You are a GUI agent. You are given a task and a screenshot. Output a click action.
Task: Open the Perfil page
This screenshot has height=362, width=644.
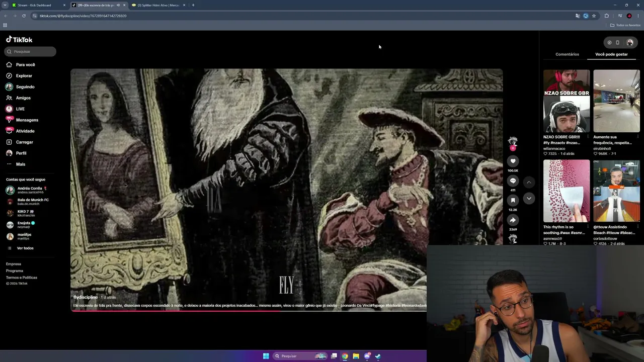16,153
